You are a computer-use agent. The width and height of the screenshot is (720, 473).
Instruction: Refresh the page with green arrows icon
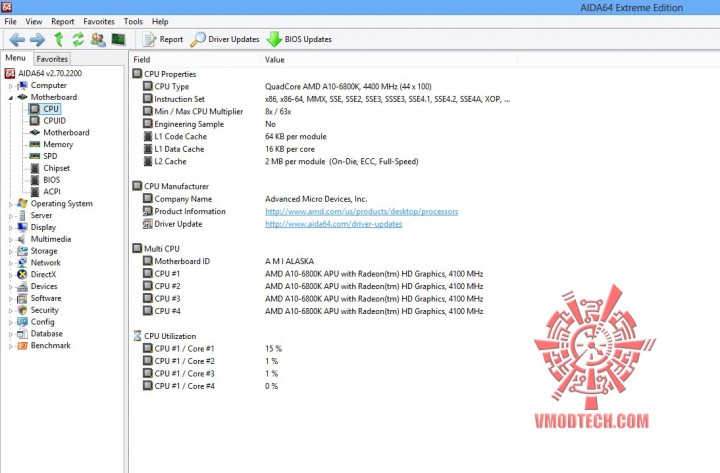point(78,39)
